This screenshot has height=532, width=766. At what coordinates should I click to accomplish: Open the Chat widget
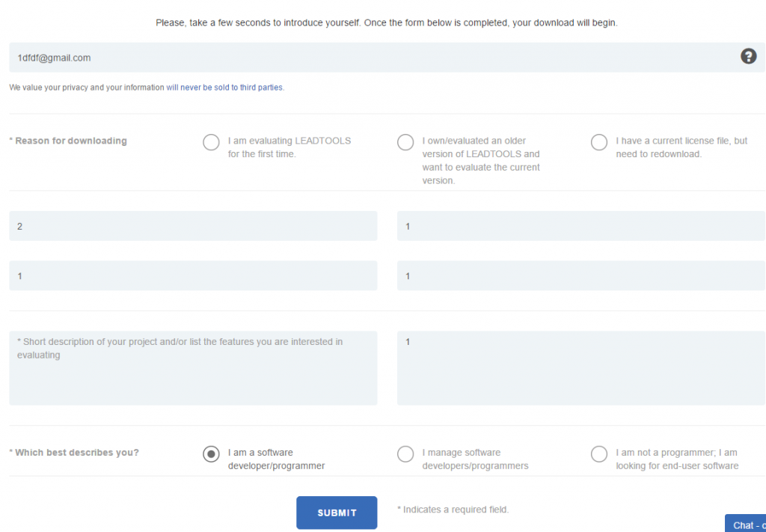tap(746, 524)
